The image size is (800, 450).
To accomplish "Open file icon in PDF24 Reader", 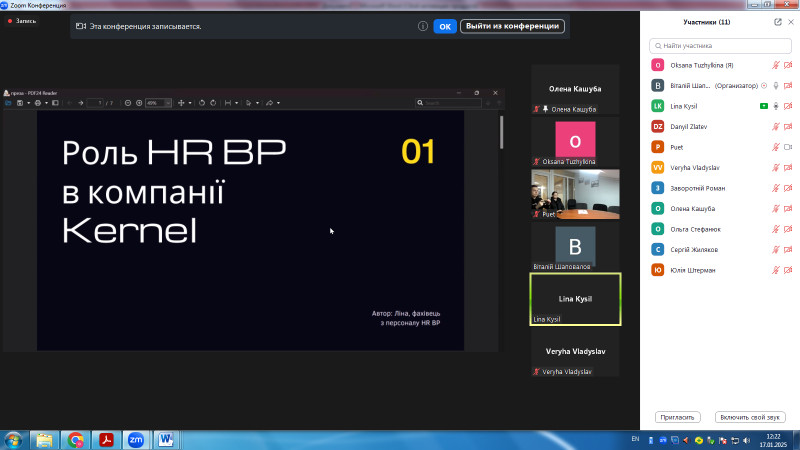I will click(x=9, y=103).
